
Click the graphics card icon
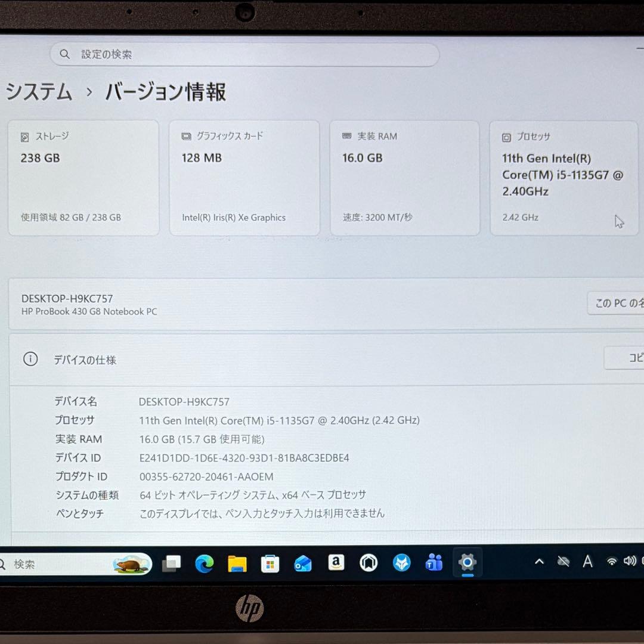click(x=186, y=136)
